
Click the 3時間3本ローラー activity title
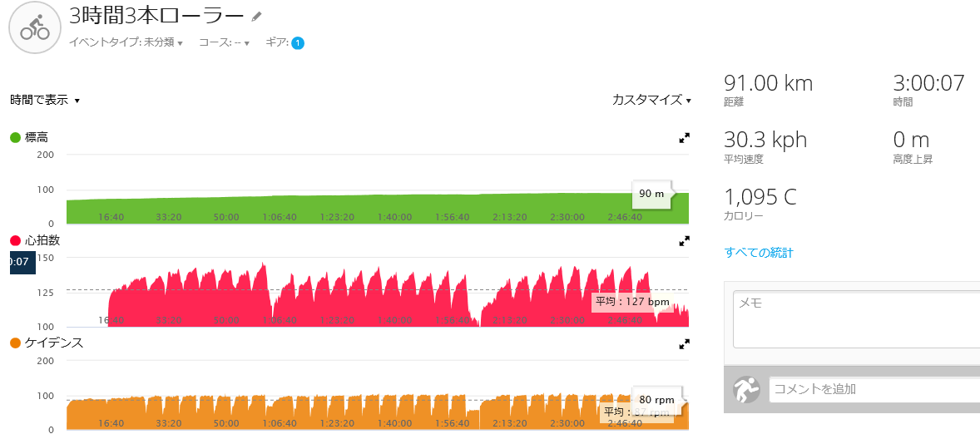coord(157,15)
